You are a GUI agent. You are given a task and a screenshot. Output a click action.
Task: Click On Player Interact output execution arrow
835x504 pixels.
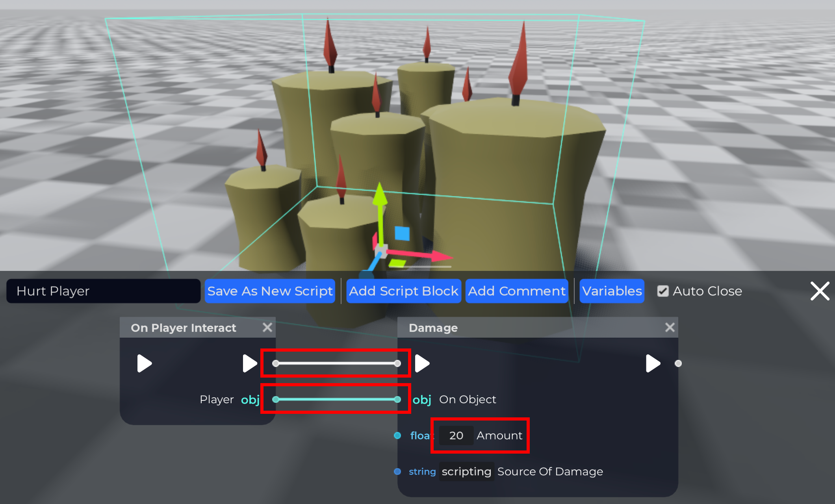pos(249,363)
